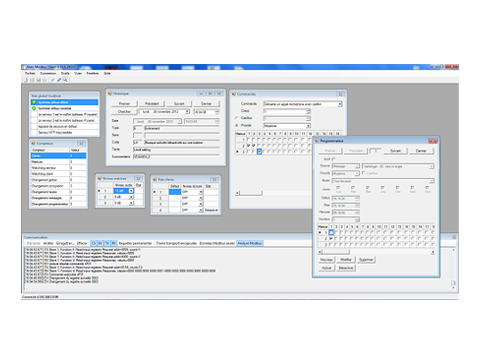Open the Mode dropdown in Programmateur
Image resolution: width=480 pixels, height=360 pixels.
coord(431,181)
